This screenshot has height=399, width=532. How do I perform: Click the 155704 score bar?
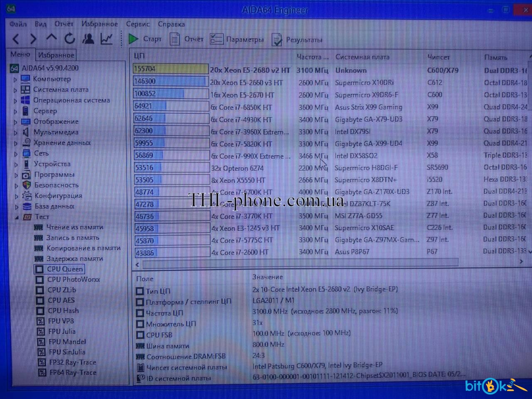coord(170,69)
